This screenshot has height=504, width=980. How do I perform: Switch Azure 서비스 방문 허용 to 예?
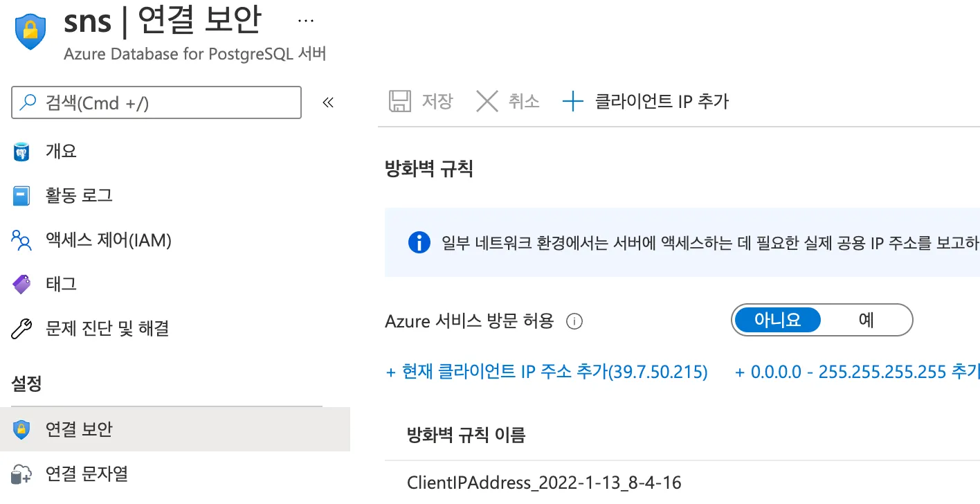[866, 320]
